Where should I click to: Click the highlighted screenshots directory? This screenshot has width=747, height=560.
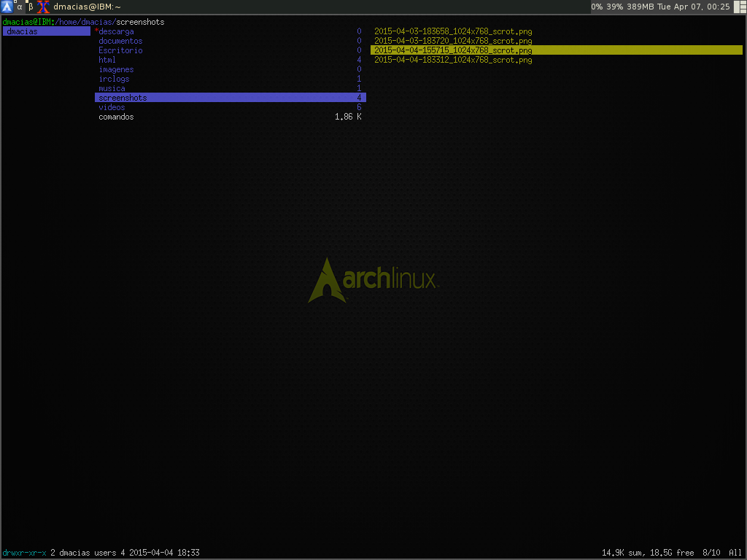click(230, 98)
